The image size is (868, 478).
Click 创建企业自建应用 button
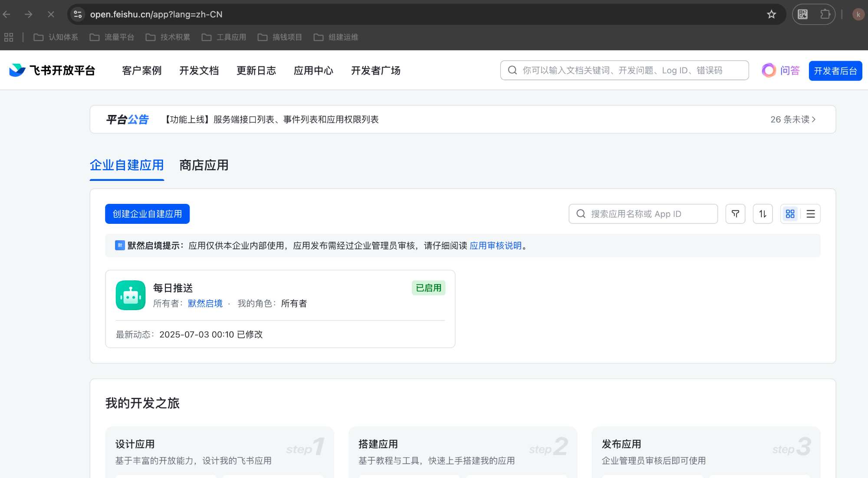pyautogui.click(x=147, y=214)
